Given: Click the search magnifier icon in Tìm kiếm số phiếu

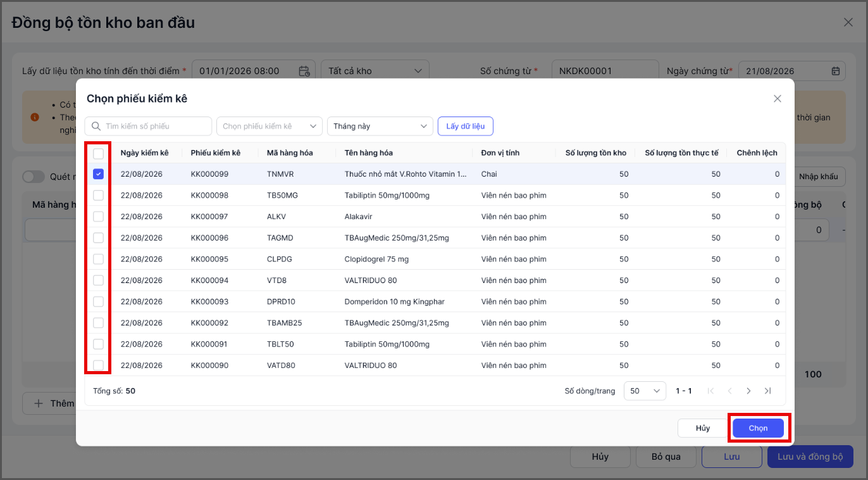Looking at the screenshot, I should click(x=96, y=126).
